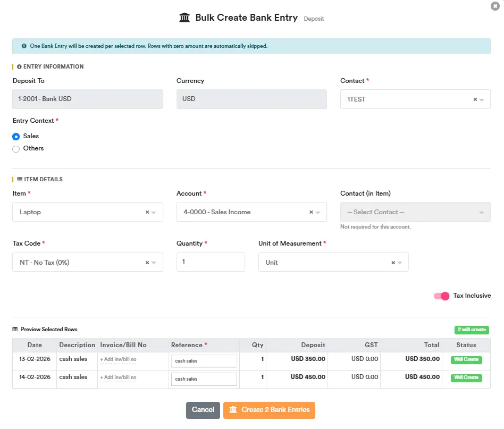Add invoice number for the 14-02-2026 row
504x429 pixels.
coord(118,377)
